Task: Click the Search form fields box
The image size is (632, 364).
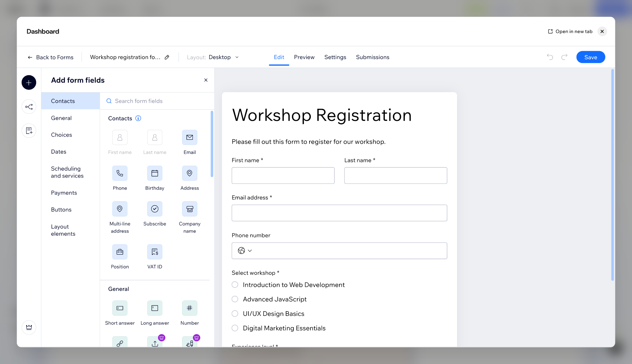Action: 157,101
